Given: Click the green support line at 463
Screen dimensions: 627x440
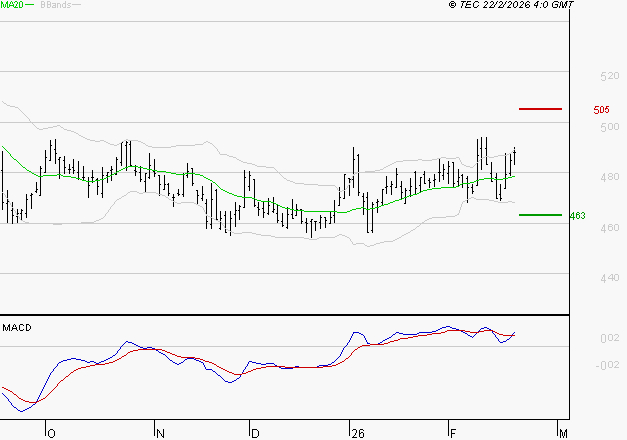Looking at the screenshot, I should tap(540, 214).
